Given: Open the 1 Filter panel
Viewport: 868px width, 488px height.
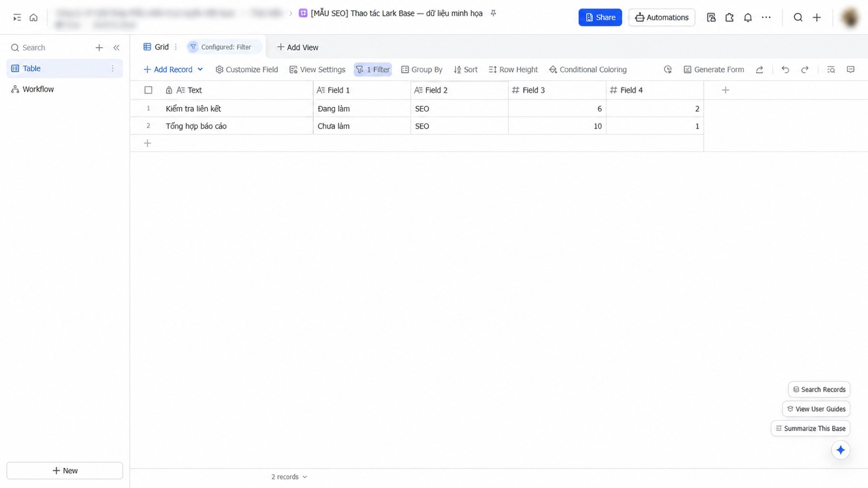Looking at the screenshot, I should 373,69.
